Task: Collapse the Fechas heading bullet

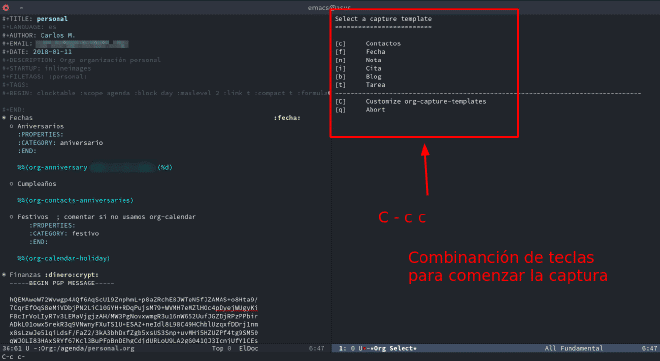Action: click(x=4, y=118)
